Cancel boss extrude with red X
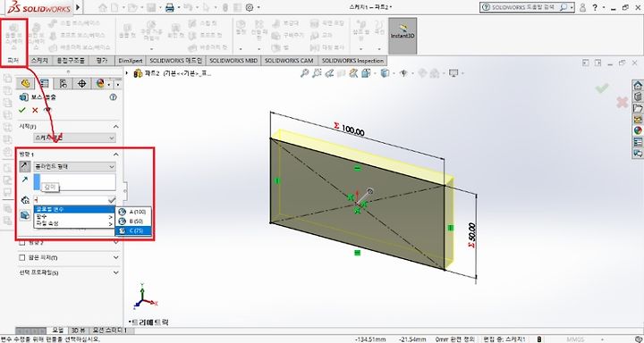The image size is (644, 343). point(35,110)
